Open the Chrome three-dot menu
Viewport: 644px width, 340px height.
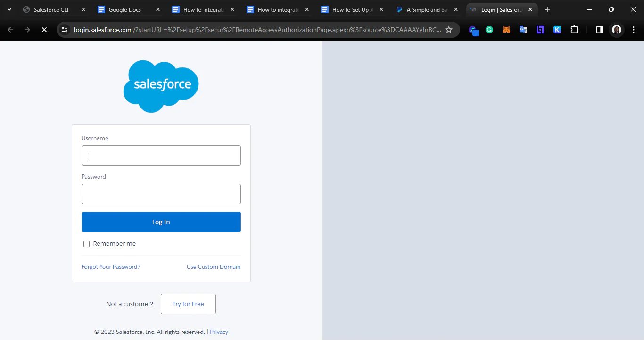click(x=633, y=30)
